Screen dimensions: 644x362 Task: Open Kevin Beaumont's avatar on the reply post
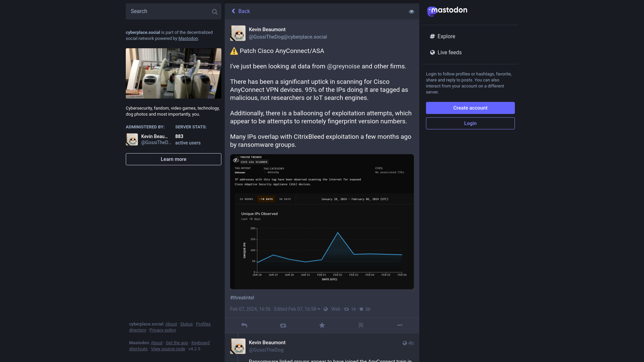[238, 346]
